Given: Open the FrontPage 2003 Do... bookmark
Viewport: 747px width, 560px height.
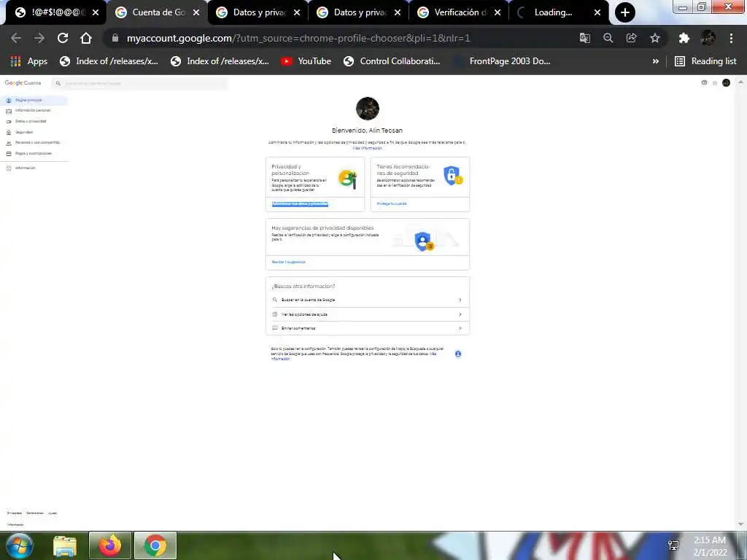Looking at the screenshot, I should pyautogui.click(x=502, y=61).
